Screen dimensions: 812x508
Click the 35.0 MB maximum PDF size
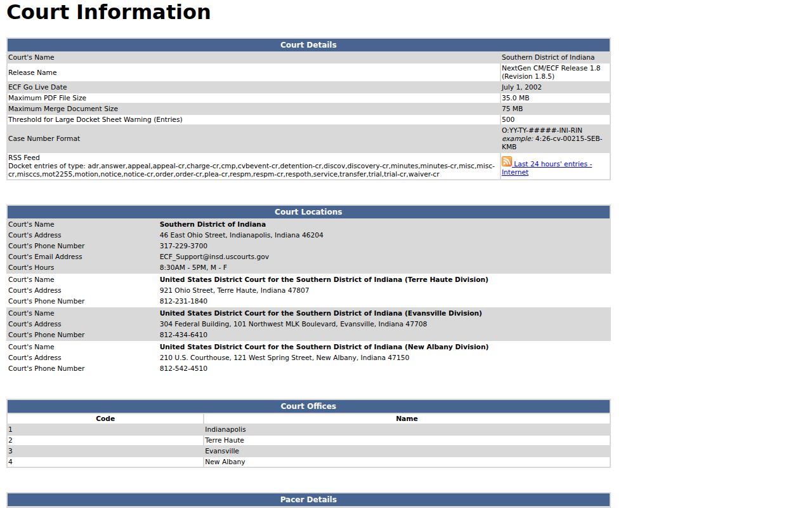click(515, 98)
